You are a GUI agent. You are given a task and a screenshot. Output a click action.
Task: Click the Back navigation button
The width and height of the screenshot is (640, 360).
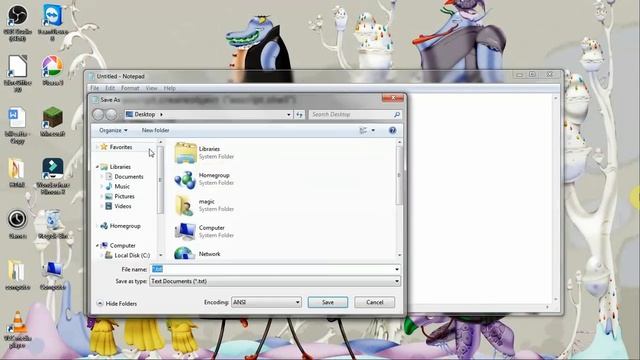click(98, 115)
